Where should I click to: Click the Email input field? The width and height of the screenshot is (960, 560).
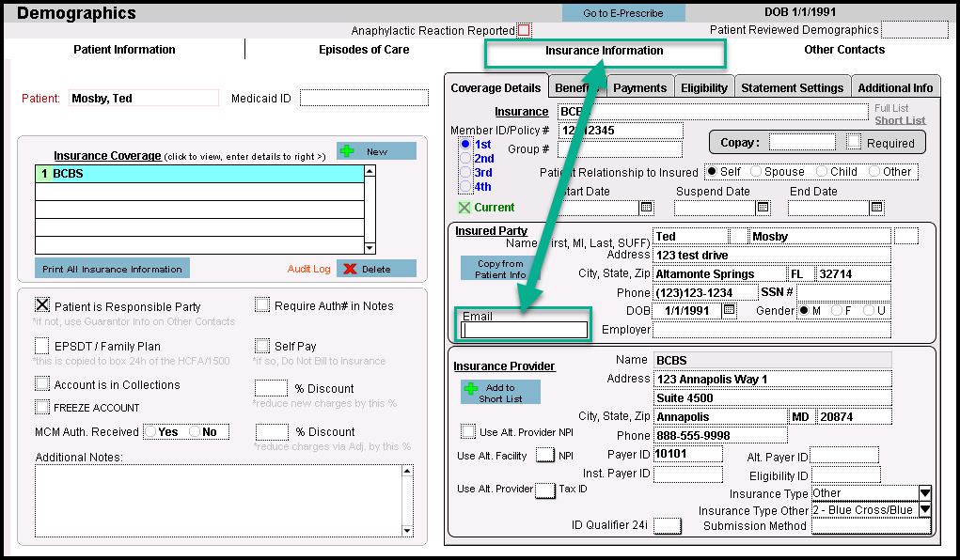tap(524, 330)
